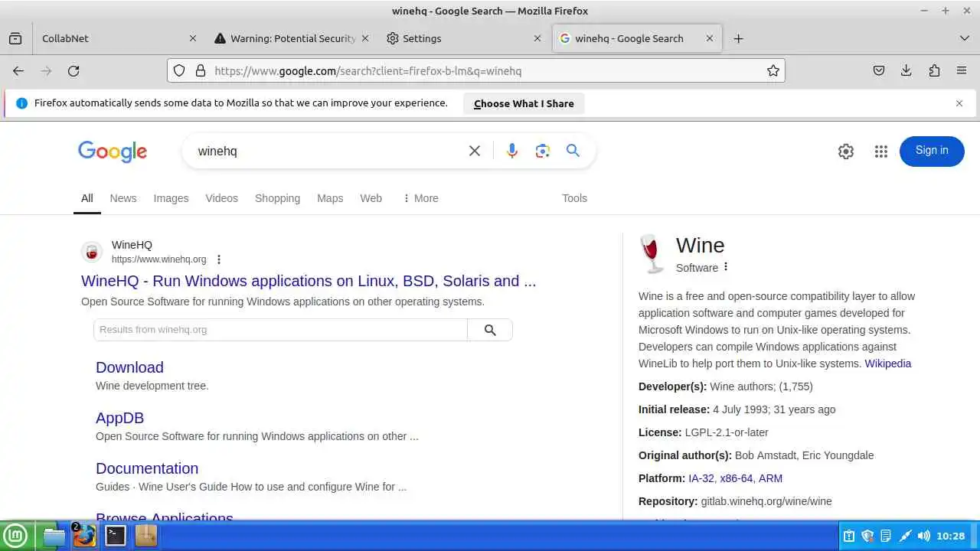Image resolution: width=980 pixels, height=551 pixels.
Task: Select the Maps search tab
Action: click(x=330, y=198)
